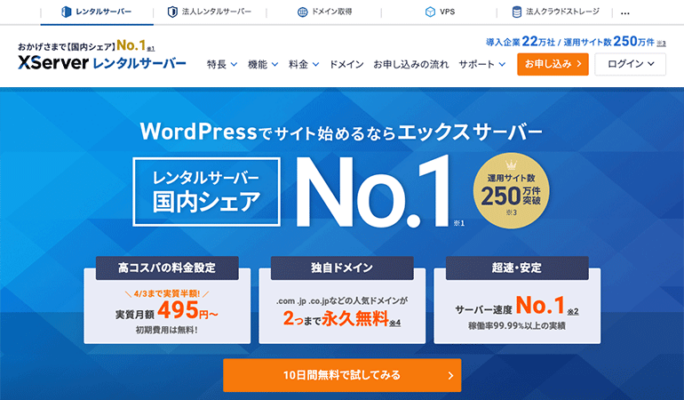684x400 pixels.
Task: Click the ※3 footnote after 運用サイト数 250万件 in the header
Action: coord(661,43)
